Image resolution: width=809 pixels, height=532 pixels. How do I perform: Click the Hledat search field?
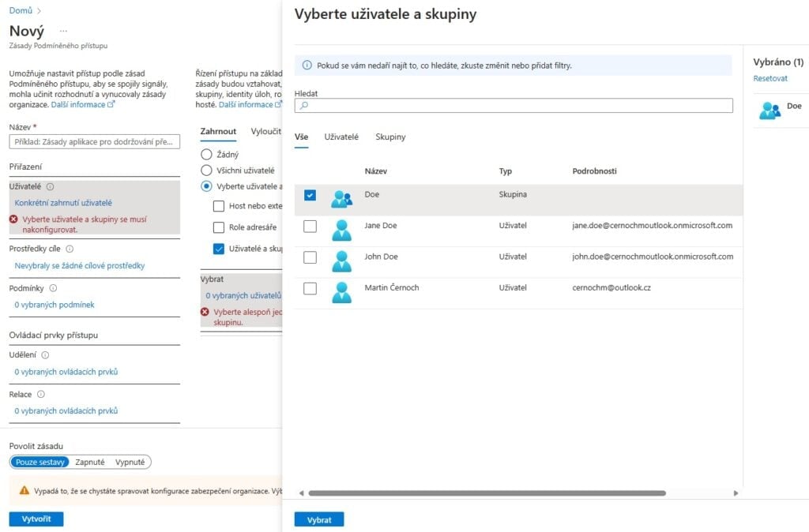pyautogui.click(x=514, y=105)
